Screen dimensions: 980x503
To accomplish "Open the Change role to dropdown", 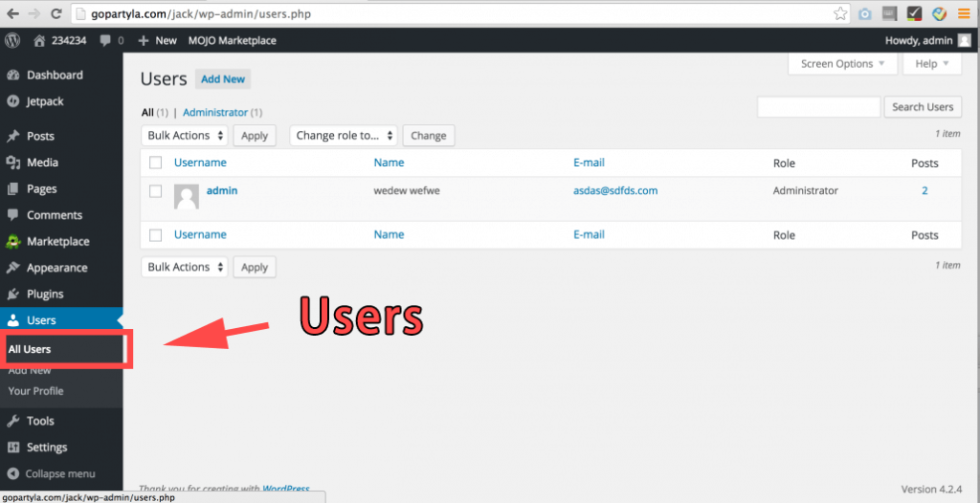I will click(x=344, y=135).
